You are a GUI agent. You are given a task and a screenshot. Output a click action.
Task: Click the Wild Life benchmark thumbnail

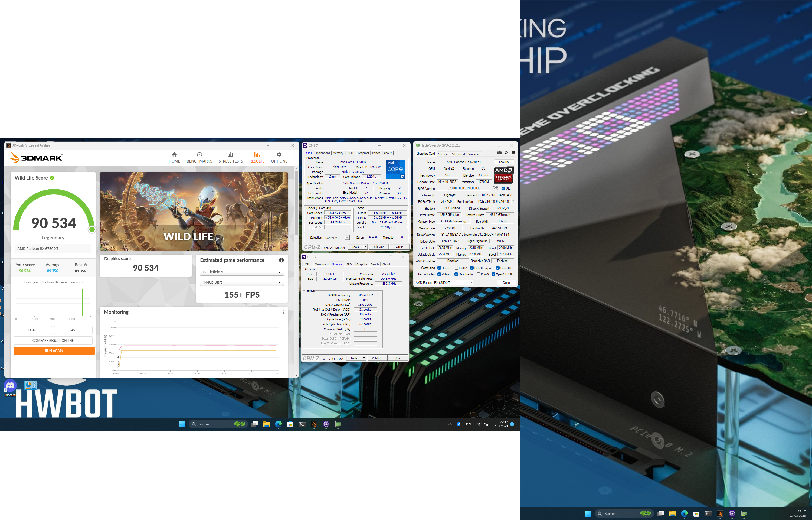pyautogui.click(x=194, y=211)
